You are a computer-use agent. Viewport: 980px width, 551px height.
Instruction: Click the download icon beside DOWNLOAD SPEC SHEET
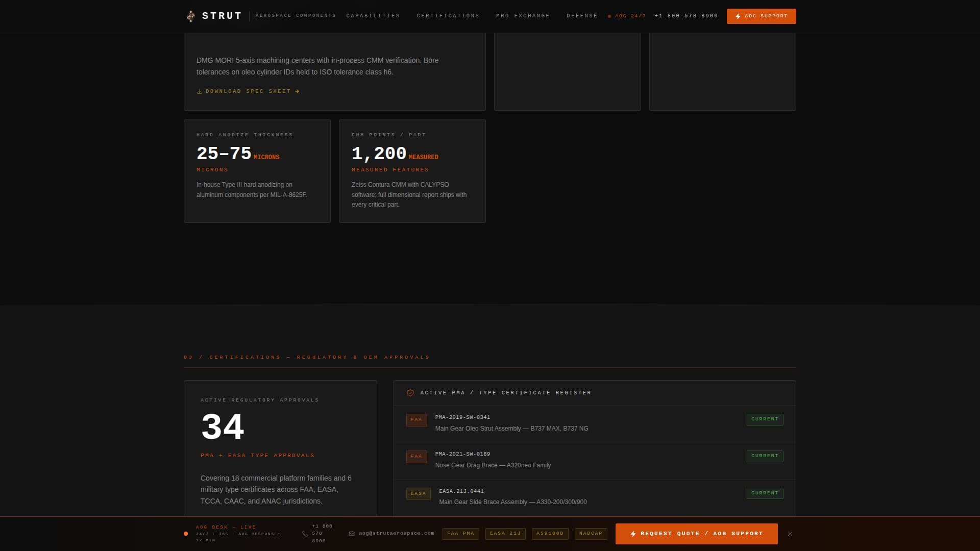point(200,91)
